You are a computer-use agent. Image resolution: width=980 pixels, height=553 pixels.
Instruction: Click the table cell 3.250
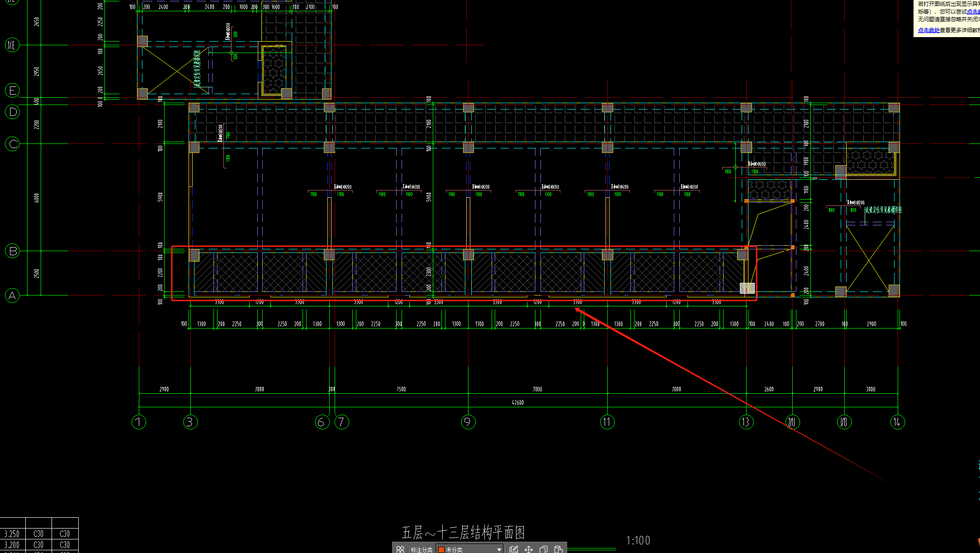[x=12, y=534]
